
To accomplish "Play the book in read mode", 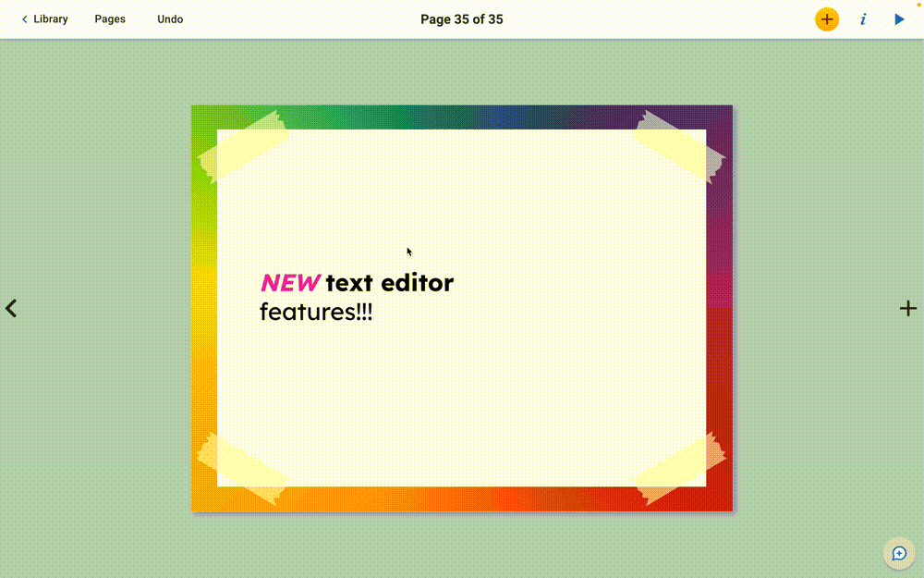I will coord(899,18).
